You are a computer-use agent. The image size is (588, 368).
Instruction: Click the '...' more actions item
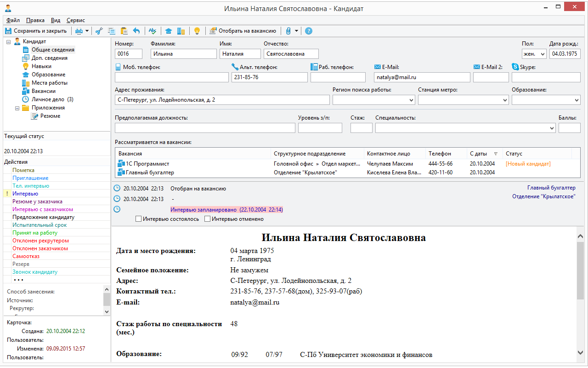point(18,279)
